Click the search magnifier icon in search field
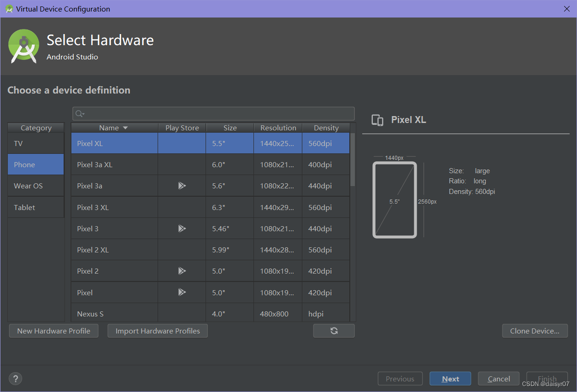The width and height of the screenshot is (577, 392). click(80, 114)
